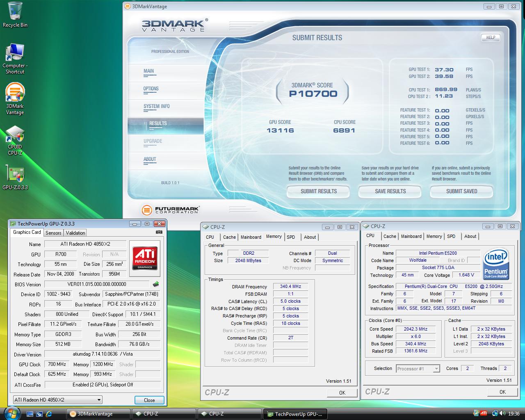Viewport: 525px width, 420px height.
Task: Click the 3DMarkVantage title bar icon
Action: click(128, 6)
